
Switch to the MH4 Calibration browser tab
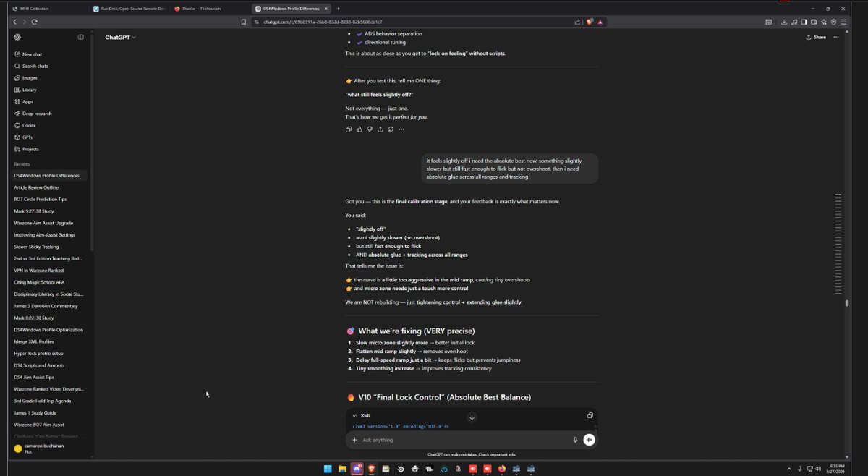(x=49, y=9)
